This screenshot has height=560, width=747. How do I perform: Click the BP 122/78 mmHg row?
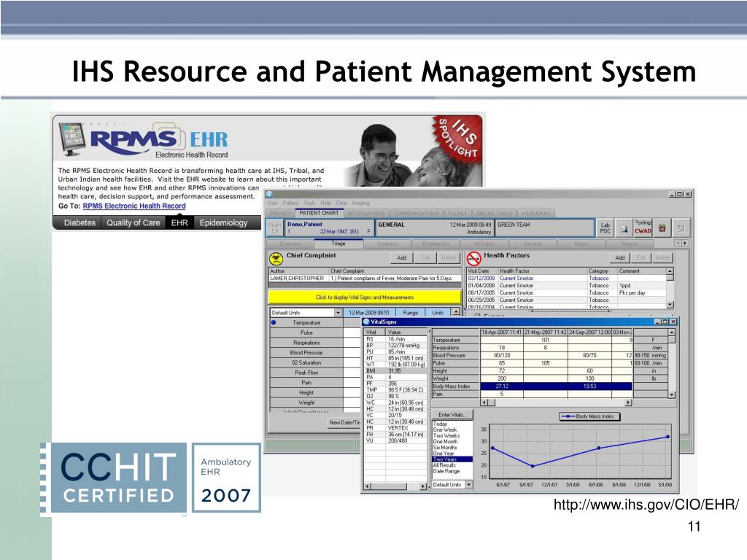point(395,345)
